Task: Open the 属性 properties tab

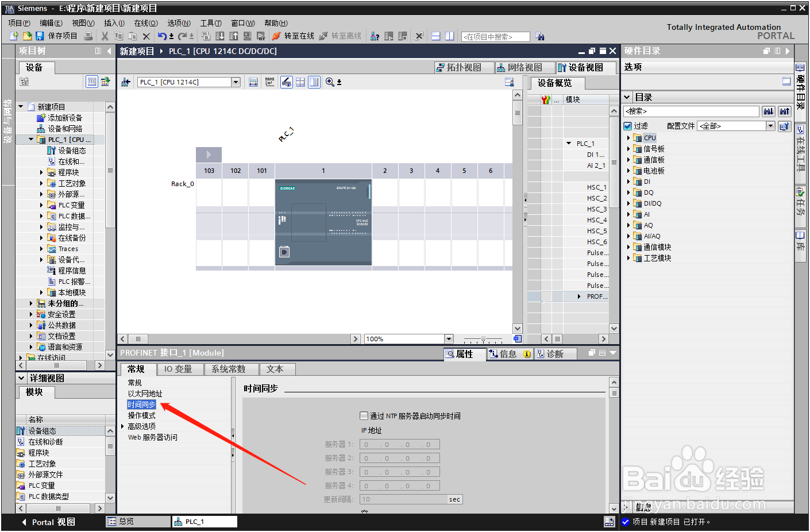Action: click(x=465, y=354)
